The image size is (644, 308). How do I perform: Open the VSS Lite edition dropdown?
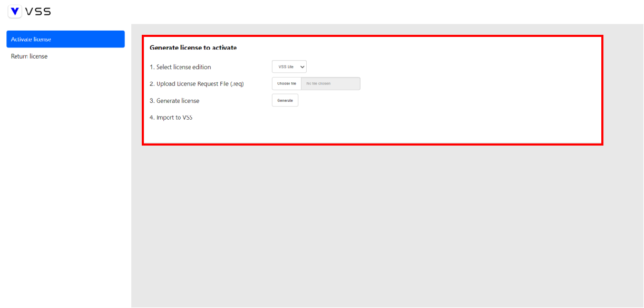pos(289,66)
